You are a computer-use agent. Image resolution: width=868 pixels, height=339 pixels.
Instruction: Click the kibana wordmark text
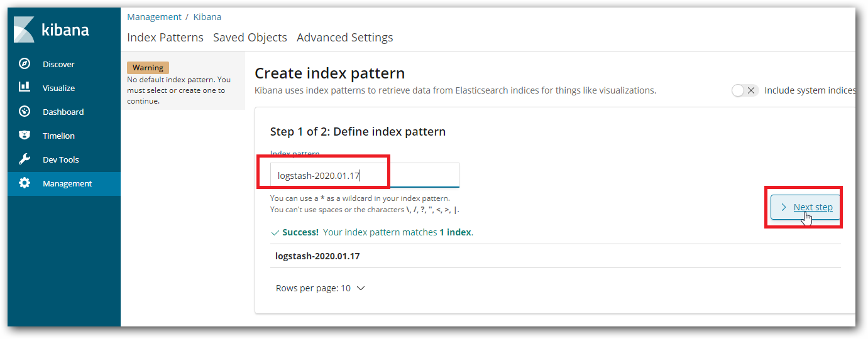coord(65,30)
